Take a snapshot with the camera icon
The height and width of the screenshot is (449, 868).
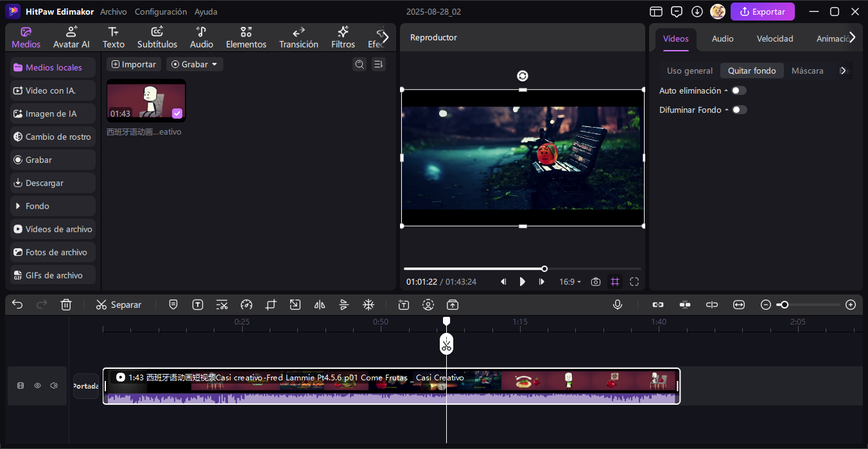(596, 282)
